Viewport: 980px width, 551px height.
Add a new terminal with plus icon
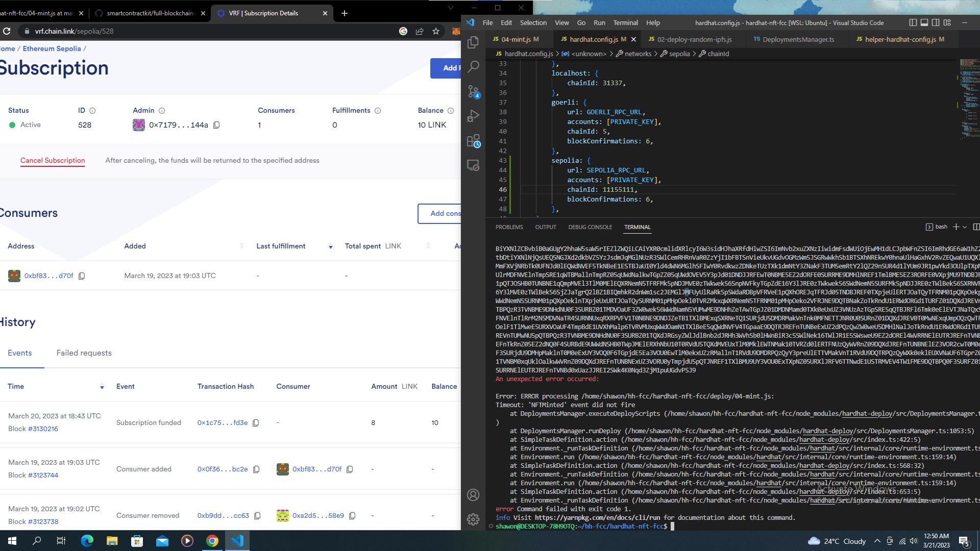(955, 227)
